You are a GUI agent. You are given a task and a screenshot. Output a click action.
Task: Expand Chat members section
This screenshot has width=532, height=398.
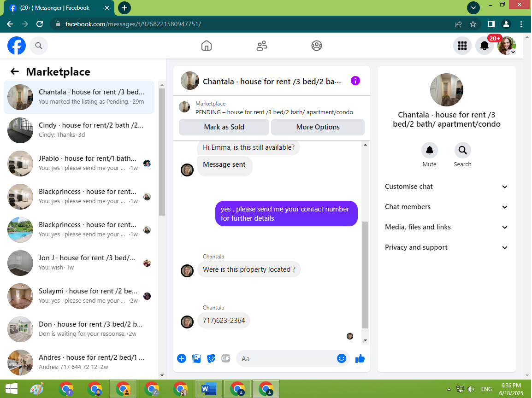[446, 207]
